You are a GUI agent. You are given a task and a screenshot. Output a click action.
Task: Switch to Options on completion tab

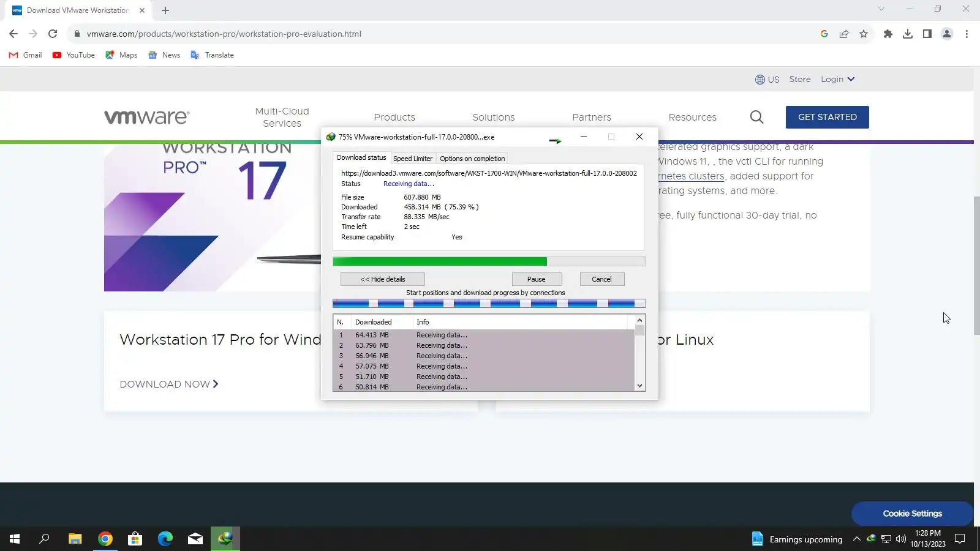(x=472, y=159)
